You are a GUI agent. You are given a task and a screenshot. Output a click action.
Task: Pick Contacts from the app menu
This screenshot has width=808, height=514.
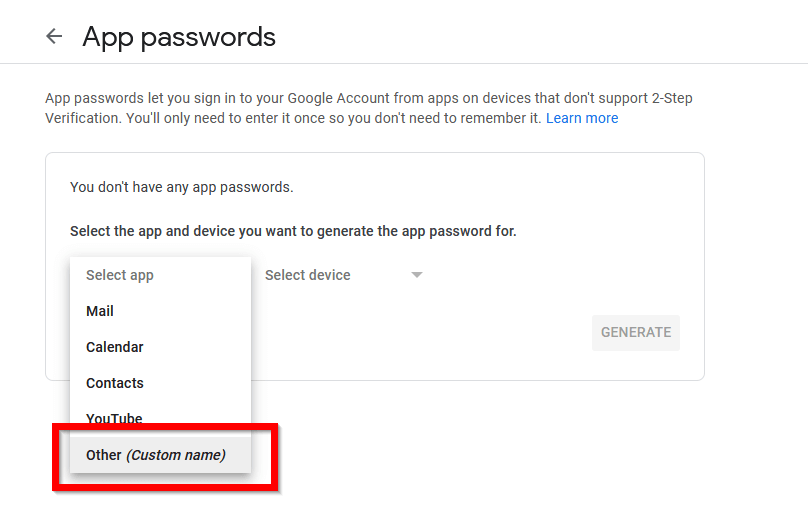pyautogui.click(x=160, y=383)
